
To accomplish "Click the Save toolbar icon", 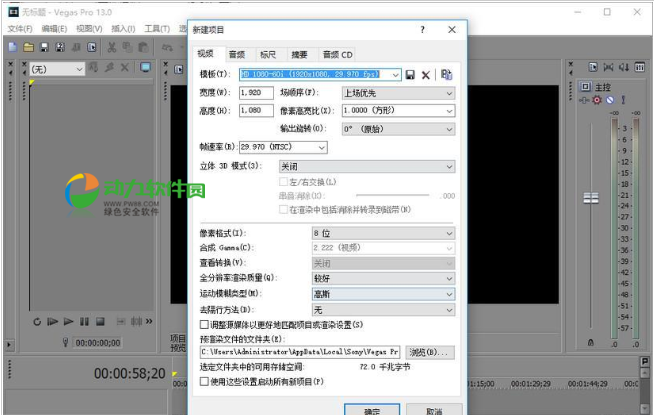I will [x=45, y=47].
